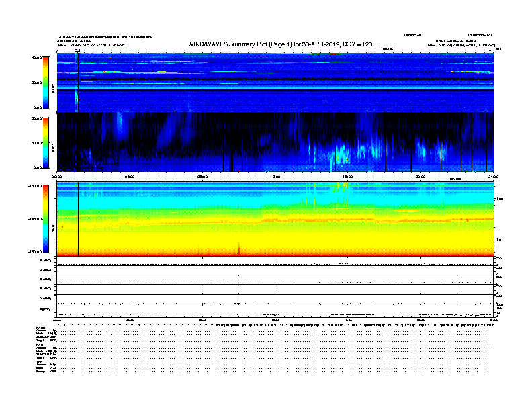Click the black vertical line in TNR spectrogram
This screenshot has height=411, width=532.
click(x=79, y=219)
